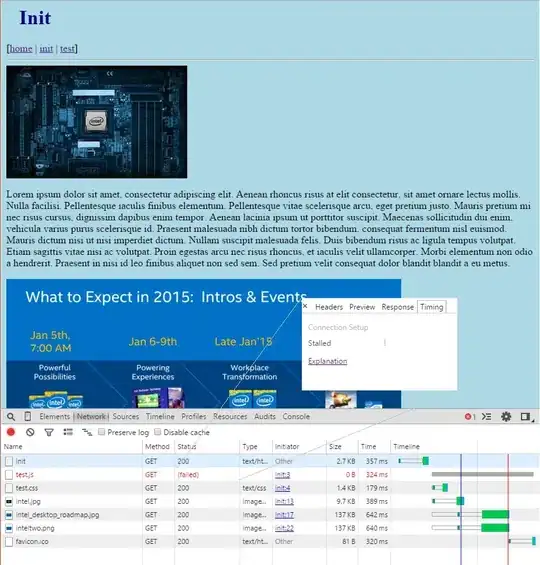
Task: Click the init:22 initiator link
Action: click(x=284, y=528)
